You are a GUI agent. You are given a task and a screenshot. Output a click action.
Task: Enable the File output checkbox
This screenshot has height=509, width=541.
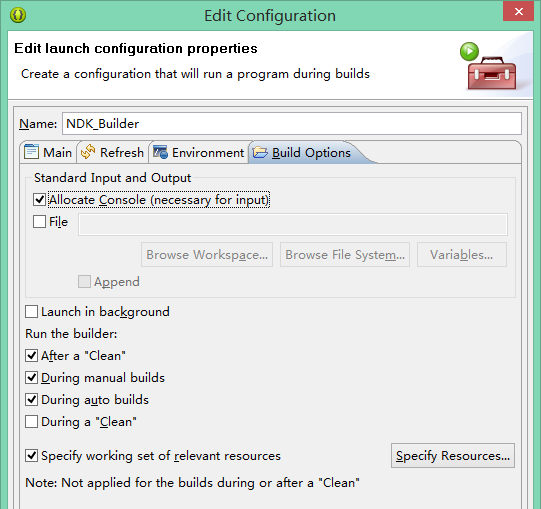pos(39,222)
